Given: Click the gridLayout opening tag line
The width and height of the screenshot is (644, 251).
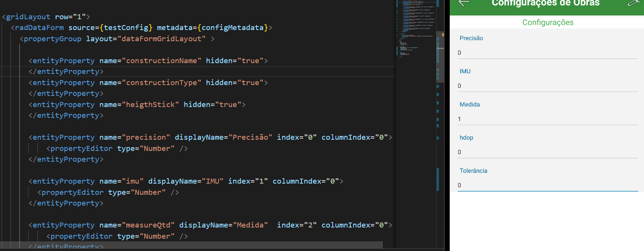Looking at the screenshot, I should [x=46, y=17].
